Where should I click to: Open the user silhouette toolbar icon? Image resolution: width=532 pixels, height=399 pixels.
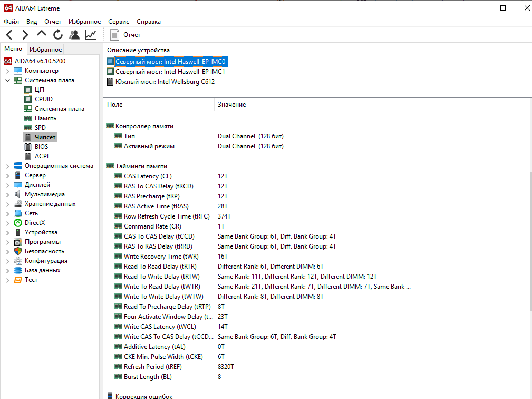[74, 35]
